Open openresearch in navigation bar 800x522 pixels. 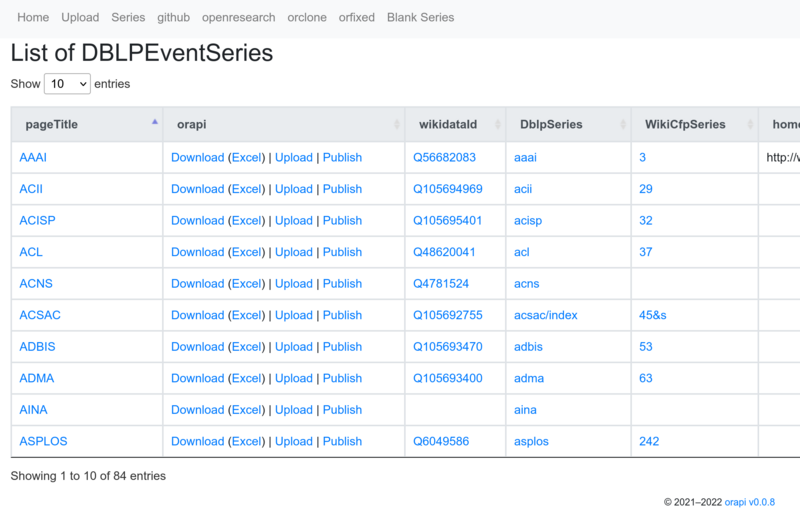[x=238, y=17]
